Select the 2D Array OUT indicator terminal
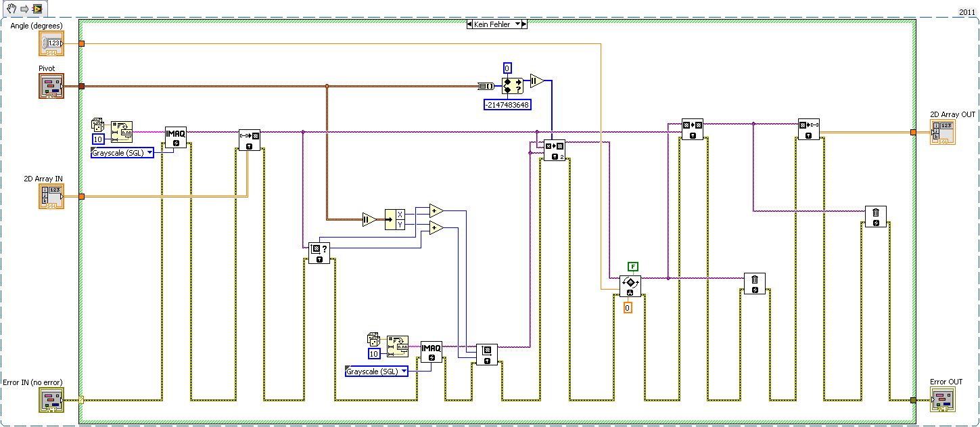This screenshot has width=980, height=427. tap(943, 132)
